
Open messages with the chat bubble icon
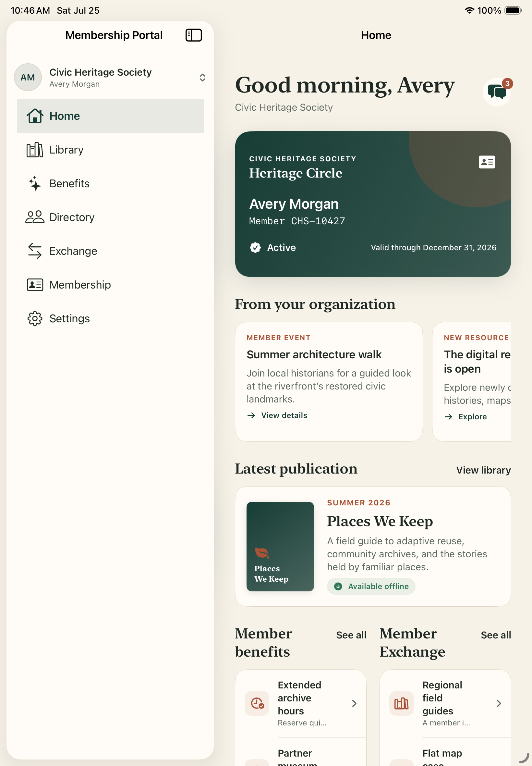coord(497,92)
